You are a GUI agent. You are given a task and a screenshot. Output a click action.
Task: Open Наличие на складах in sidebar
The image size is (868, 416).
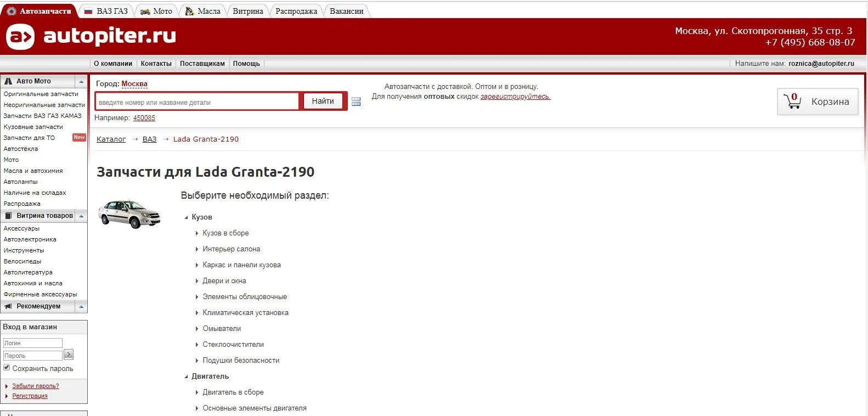35,193
